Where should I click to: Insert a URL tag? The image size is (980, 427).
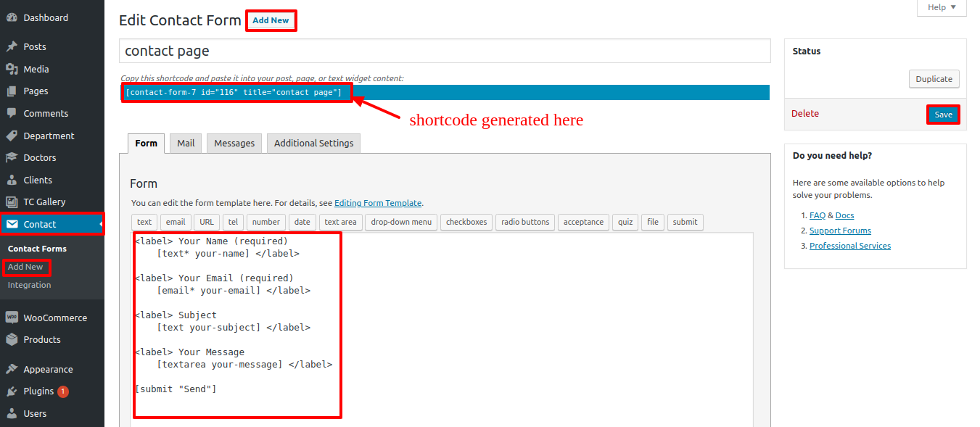[207, 222]
